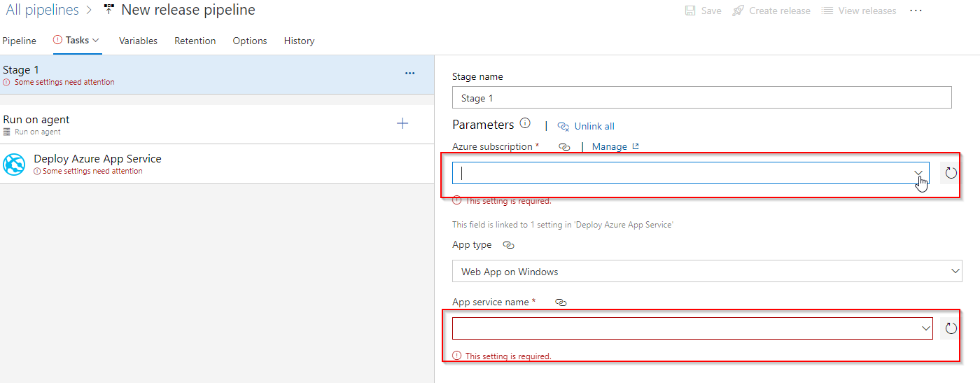Click the Azure App Service task icon
Image resolution: width=980 pixels, height=383 pixels.
14,165
